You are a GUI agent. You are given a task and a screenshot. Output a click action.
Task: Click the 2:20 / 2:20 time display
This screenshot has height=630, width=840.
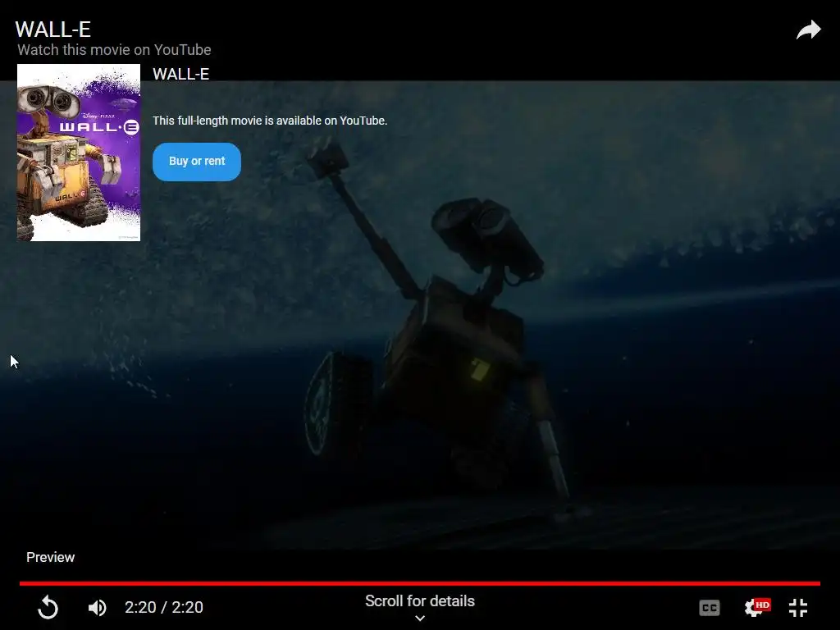pyautogui.click(x=164, y=607)
